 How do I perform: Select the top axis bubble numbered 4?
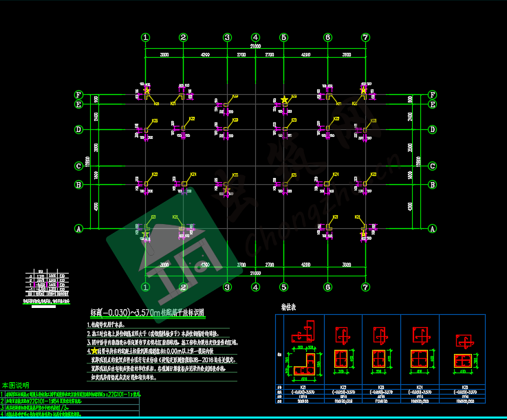pyautogui.click(x=255, y=37)
